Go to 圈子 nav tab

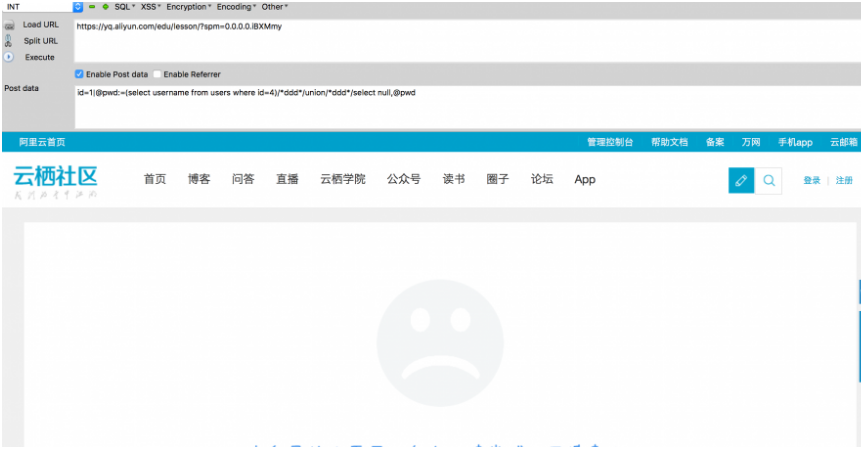[497, 179]
